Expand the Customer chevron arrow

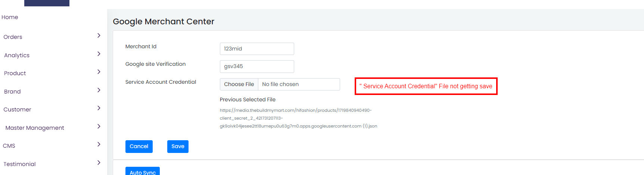point(99,108)
